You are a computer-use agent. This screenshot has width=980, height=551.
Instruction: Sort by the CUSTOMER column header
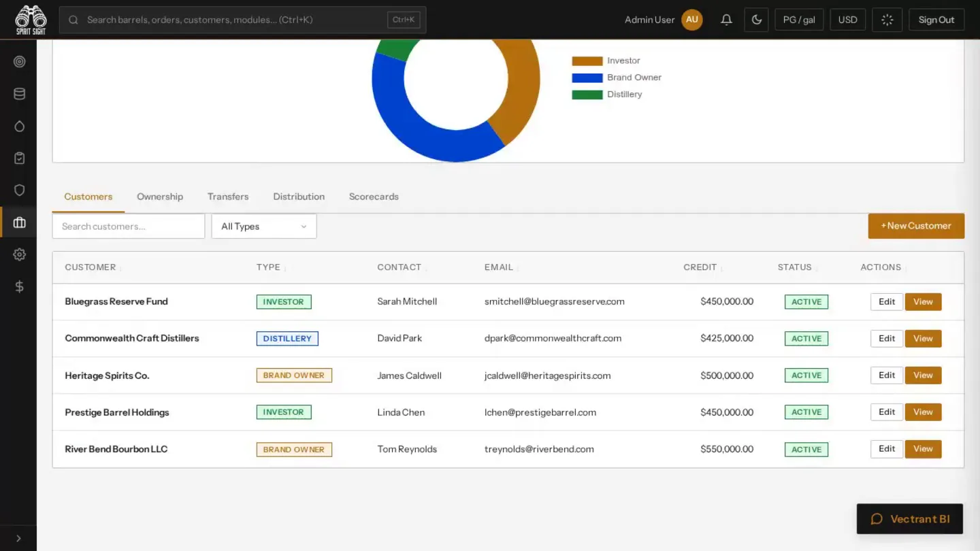pos(91,267)
